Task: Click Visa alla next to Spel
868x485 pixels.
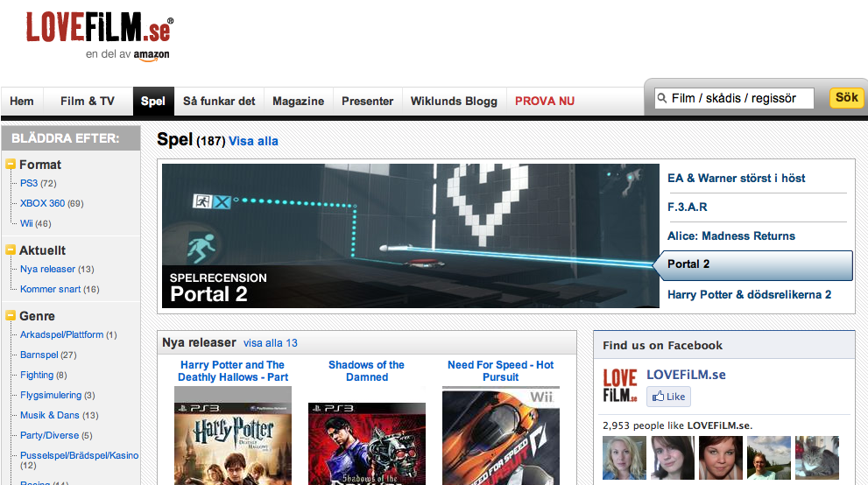Action: (x=253, y=141)
